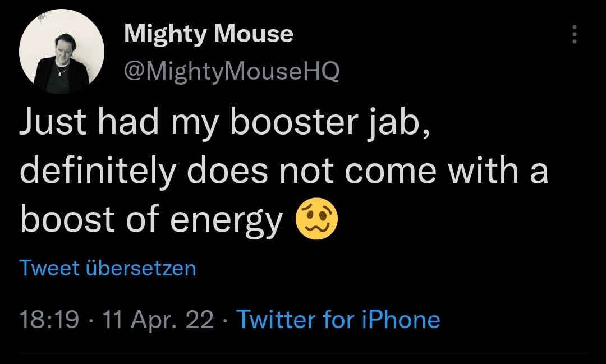The image size is (606, 364).
Task: Open the Mighty Mouse display name
Action: pos(208,35)
